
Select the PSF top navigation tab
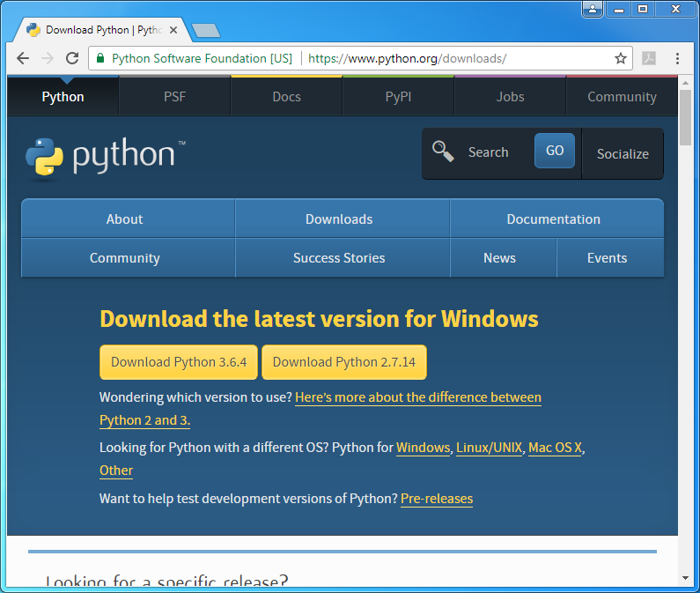(174, 97)
